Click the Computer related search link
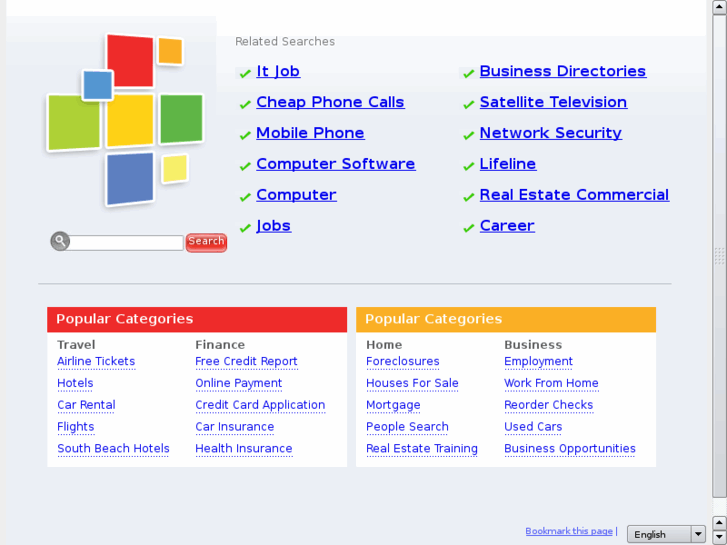The height and width of the screenshot is (545, 727). [296, 195]
